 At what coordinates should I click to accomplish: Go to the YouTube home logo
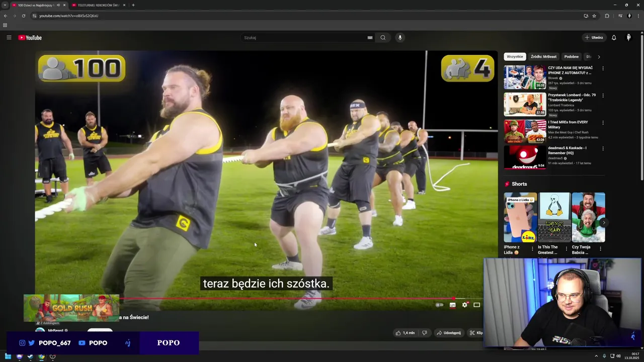tap(30, 38)
